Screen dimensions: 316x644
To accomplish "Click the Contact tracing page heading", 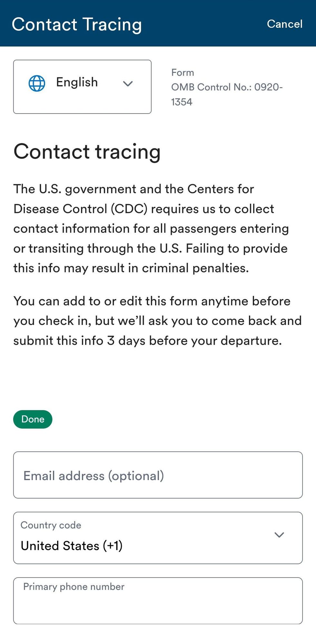I will [x=87, y=152].
